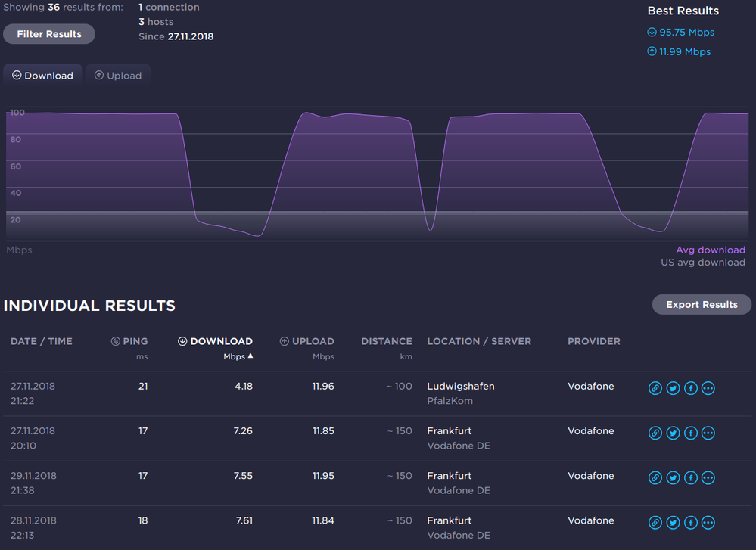Open best download 95.75 Mbps result
This screenshot has width=756, height=550.
coord(686,33)
